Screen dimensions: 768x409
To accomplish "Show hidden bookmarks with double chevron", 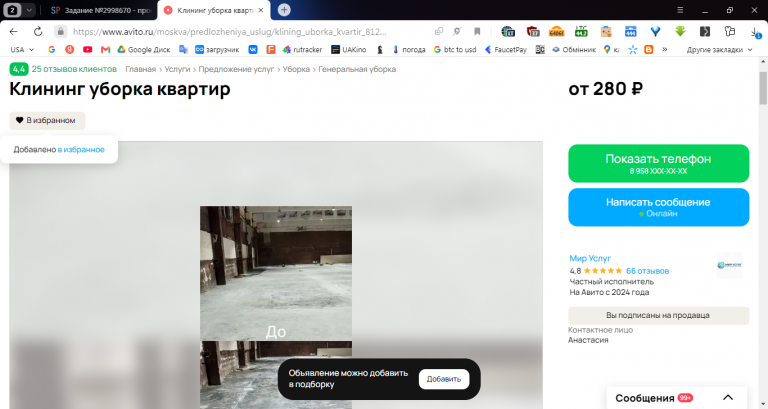I will [665, 49].
